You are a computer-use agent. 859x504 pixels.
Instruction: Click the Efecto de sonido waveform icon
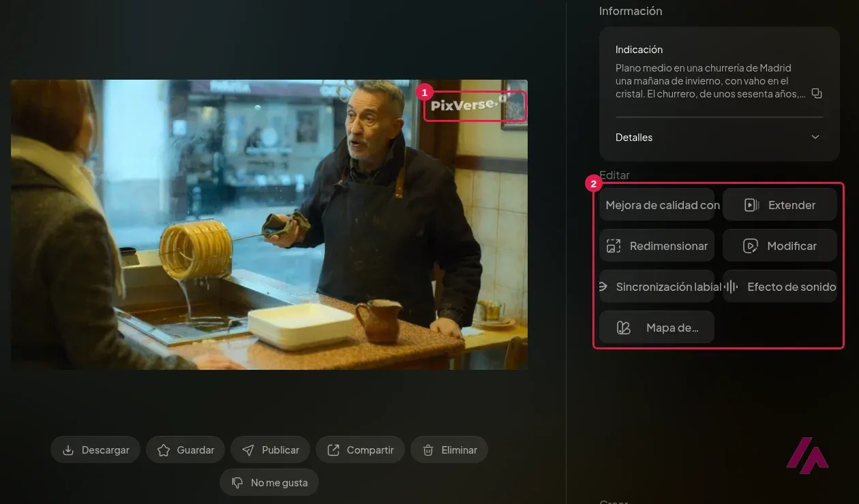(x=730, y=287)
